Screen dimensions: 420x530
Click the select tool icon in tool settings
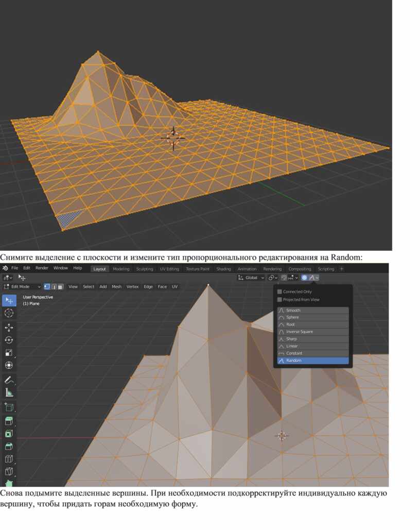(22, 278)
